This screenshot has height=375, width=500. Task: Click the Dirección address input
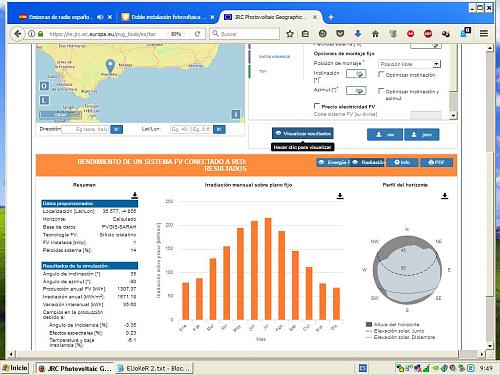(x=85, y=129)
